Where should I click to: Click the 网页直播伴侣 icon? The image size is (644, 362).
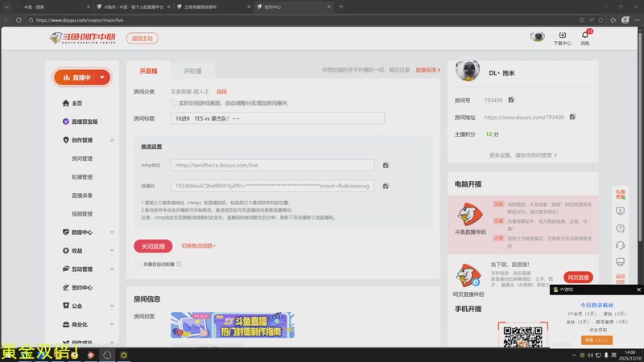(469, 275)
